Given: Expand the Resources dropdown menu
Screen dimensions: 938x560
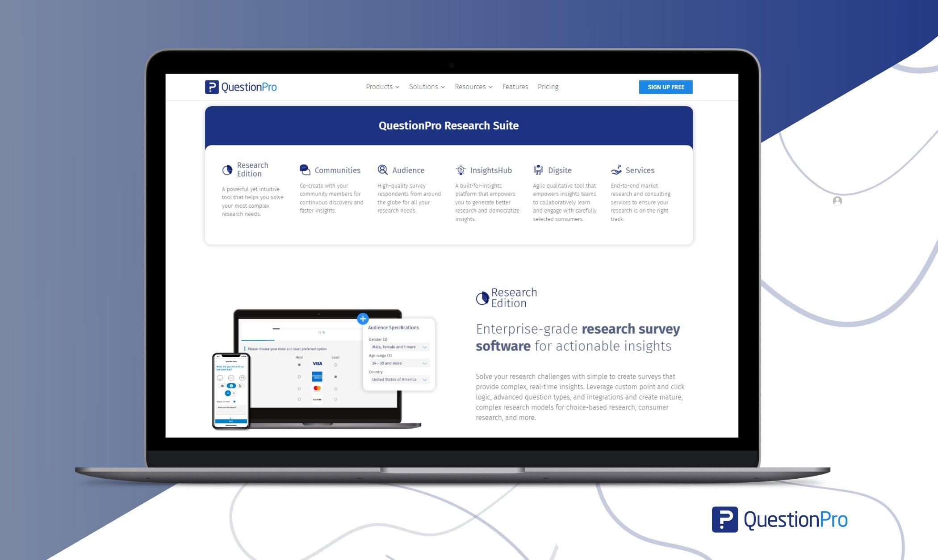Looking at the screenshot, I should click(x=473, y=87).
